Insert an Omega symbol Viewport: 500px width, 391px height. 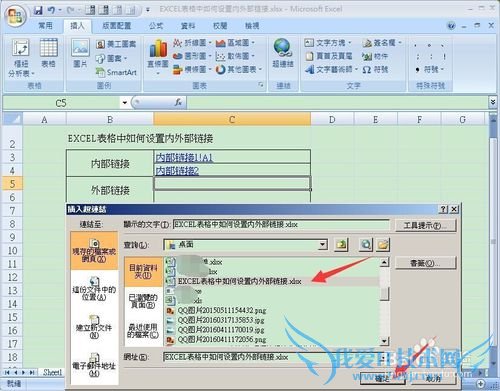tap(375, 69)
